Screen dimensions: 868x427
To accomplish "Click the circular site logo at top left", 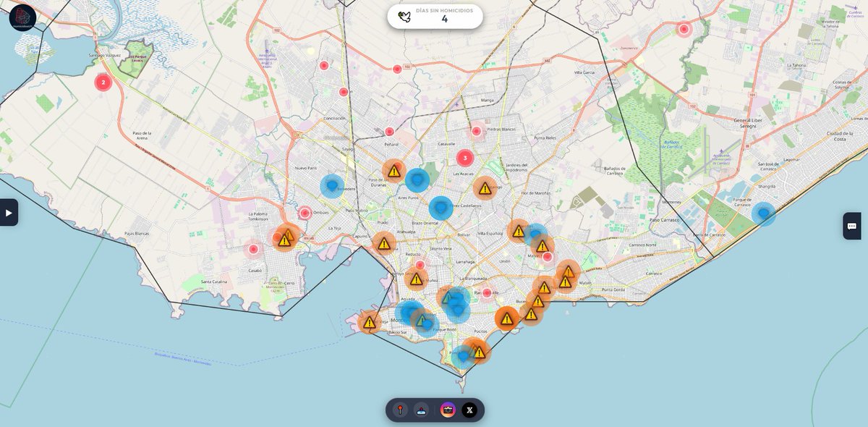I will click(x=22, y=17).
